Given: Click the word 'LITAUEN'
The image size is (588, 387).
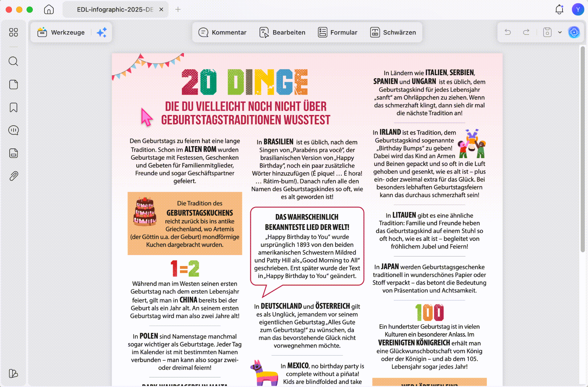Looking at the screenshot, I should [x=404, y=215].
